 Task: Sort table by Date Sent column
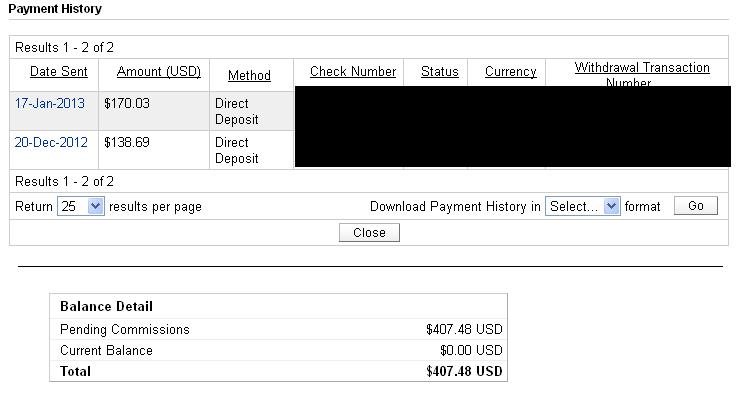pos(58,72)
